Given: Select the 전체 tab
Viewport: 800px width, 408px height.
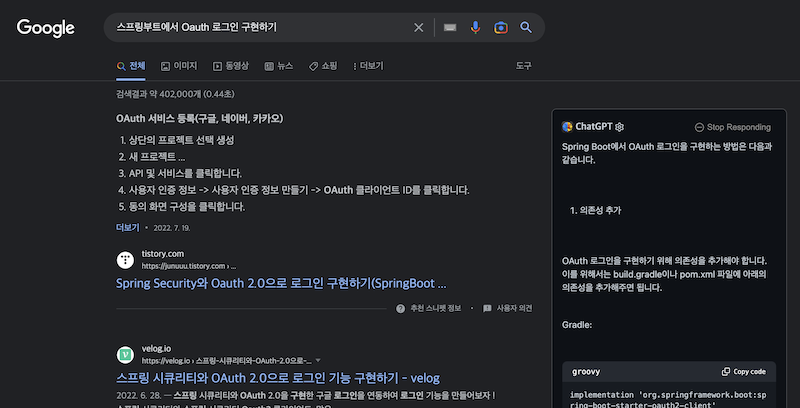Looking at the screenshot, I should coord(131,66).
